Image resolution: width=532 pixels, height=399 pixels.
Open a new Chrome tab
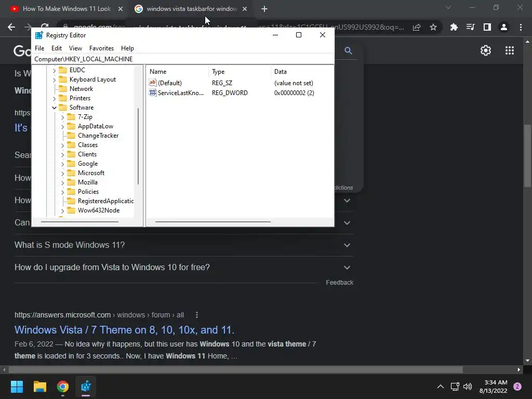pyautogui.click(x=264, y=9)
